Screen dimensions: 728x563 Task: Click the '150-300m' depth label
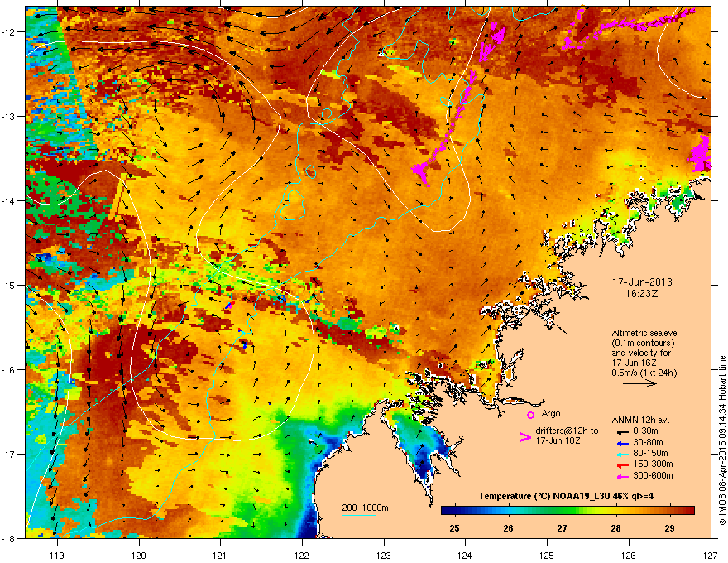coord(653,464)
